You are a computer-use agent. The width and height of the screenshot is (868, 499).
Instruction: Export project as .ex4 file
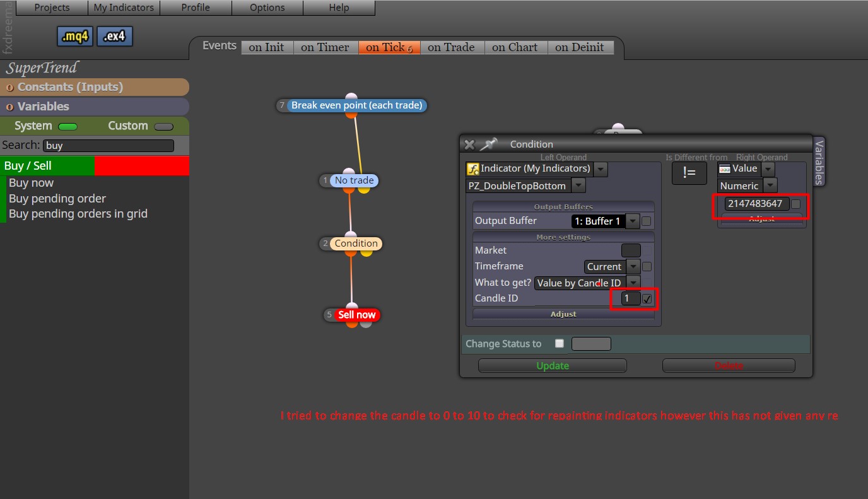pos(115,37)
